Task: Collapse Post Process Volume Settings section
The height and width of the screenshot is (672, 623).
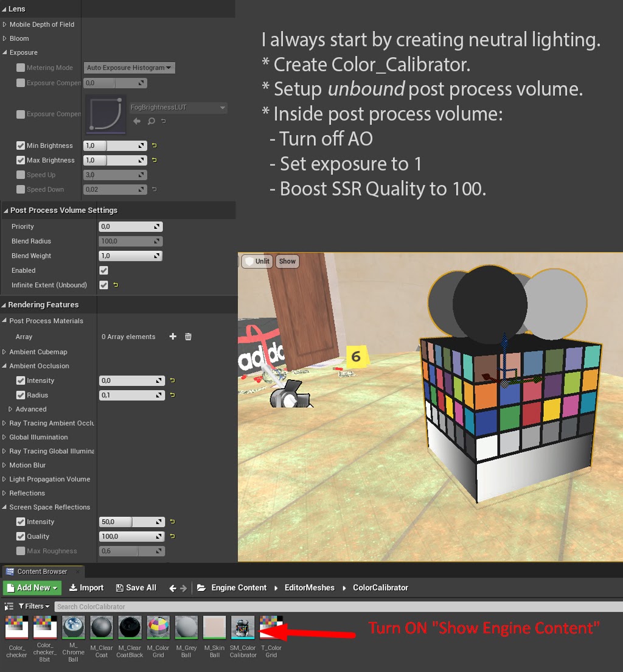Action: (x=5, y=211)
